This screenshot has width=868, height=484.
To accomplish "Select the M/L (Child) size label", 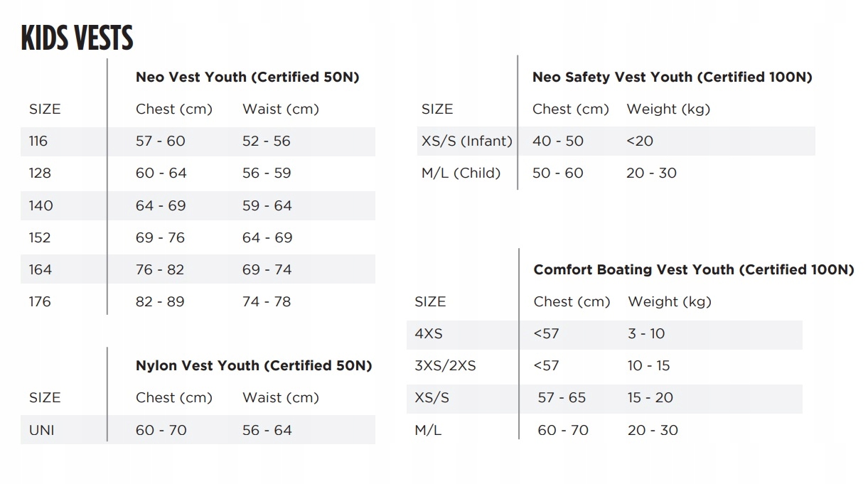I will (x=461, y=173).
